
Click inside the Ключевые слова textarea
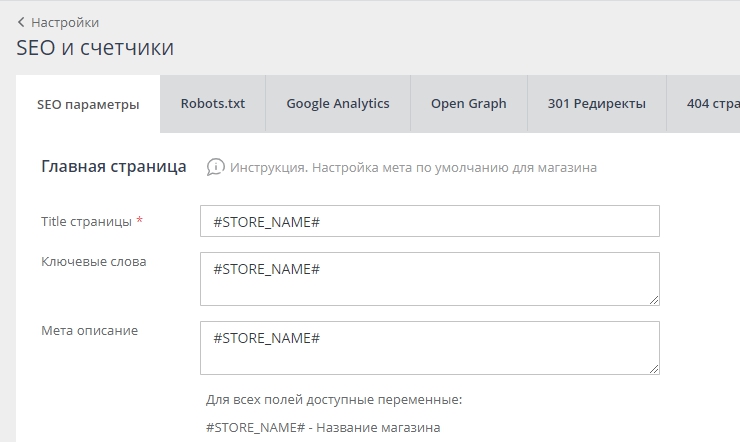[429, 278]
